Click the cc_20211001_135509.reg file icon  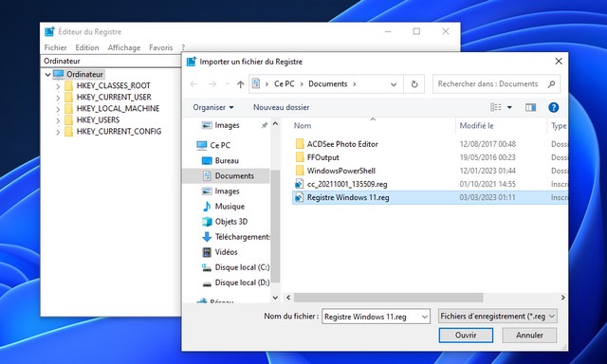[299, 184]
